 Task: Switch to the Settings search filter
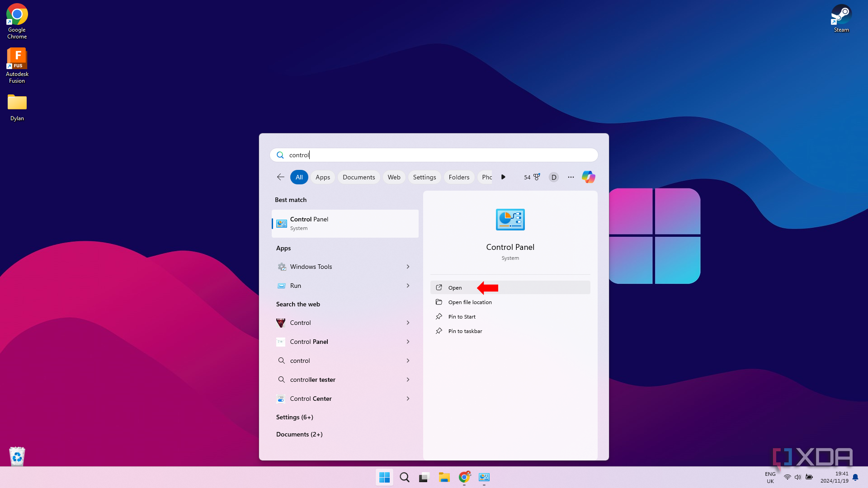point(424,177)
